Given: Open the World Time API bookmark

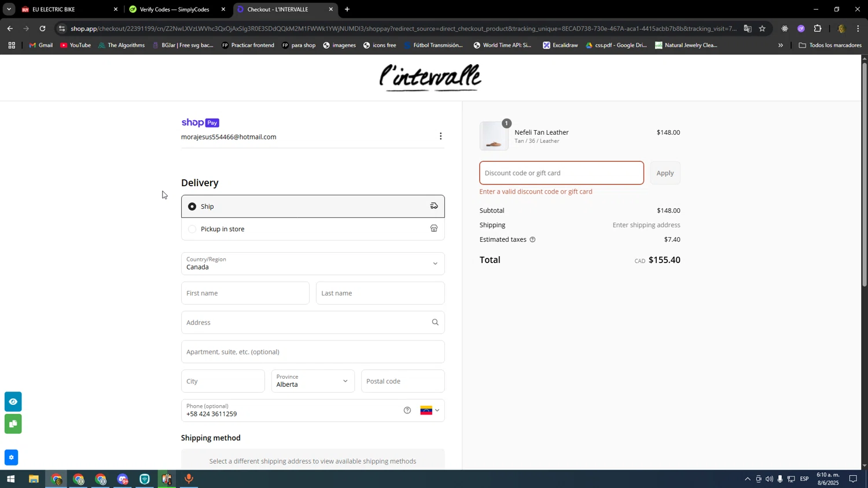Looking at the screenshot, I should (x=502, y=45).
